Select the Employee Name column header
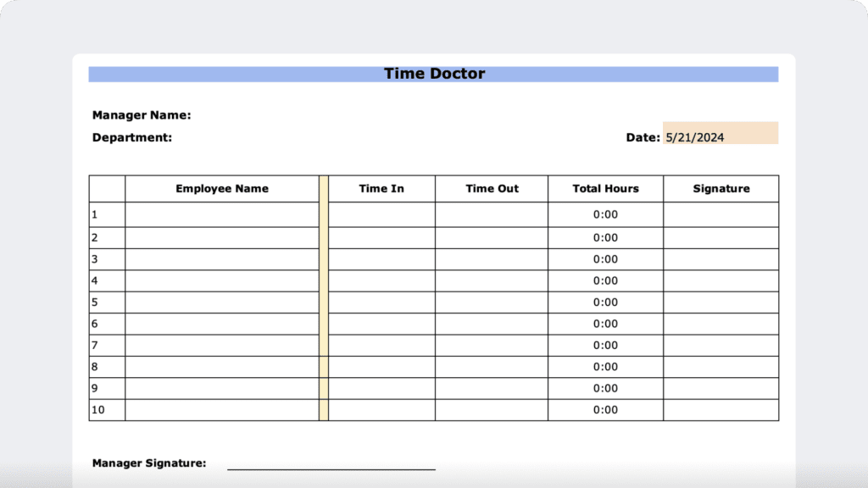Screen dimensions: 868x488 coord(221,188)
